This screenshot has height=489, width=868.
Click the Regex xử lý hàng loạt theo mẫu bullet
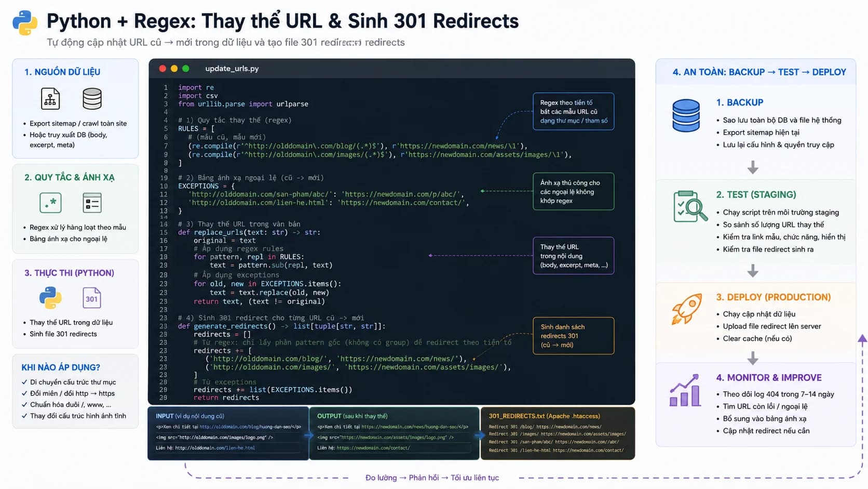[x=78, y=227]
